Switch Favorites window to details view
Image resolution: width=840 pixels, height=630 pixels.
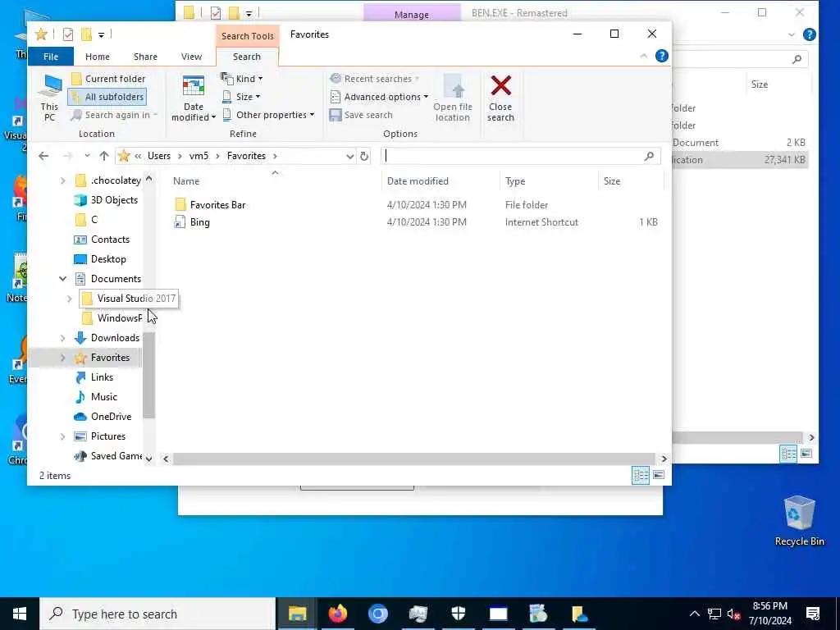[641, 475]
